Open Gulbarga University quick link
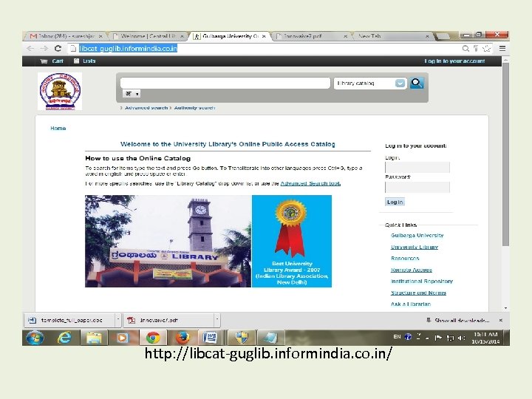The image size is (532, 399). coord(417,235)
